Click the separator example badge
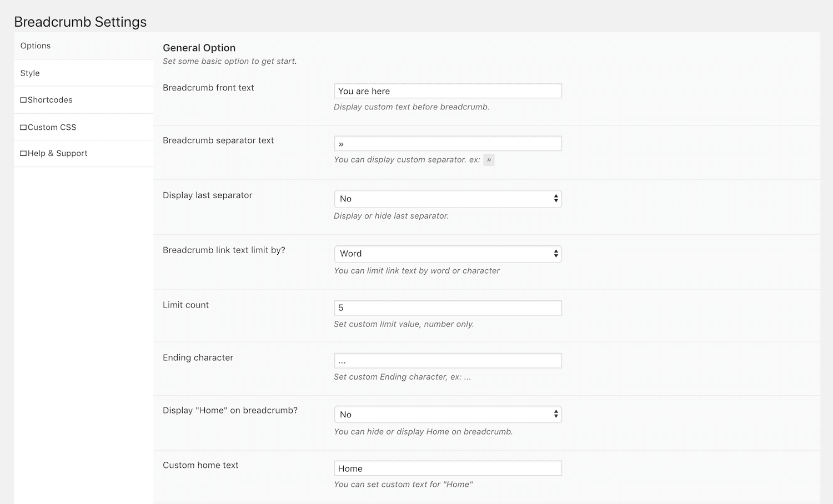The width and height of the screenshot is (833, 504). tap(488, 160)
